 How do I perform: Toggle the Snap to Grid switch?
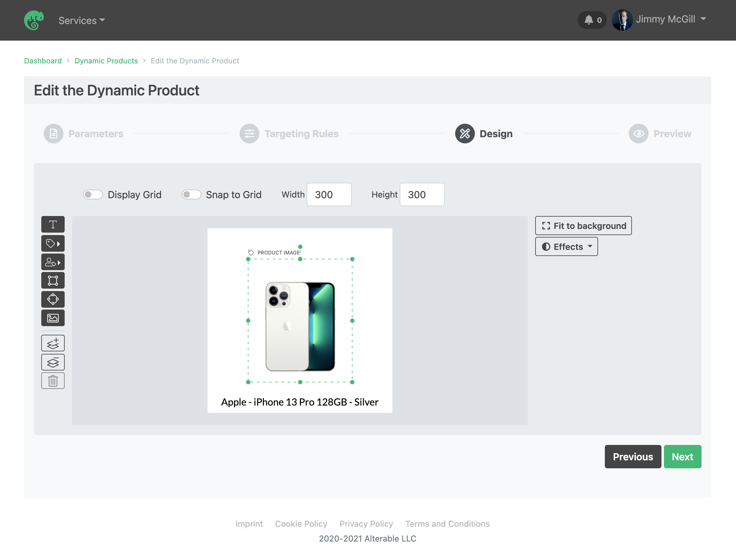(191, 194)
